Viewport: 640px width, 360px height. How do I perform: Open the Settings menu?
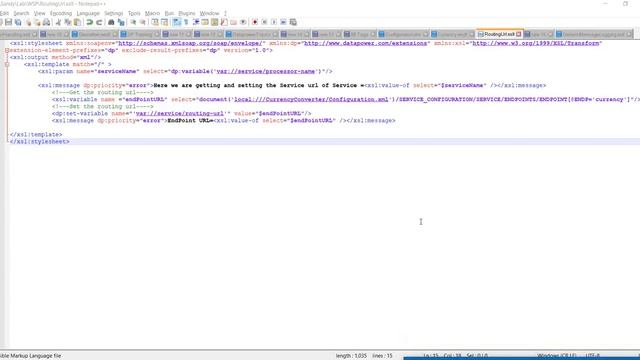point(113,13)
